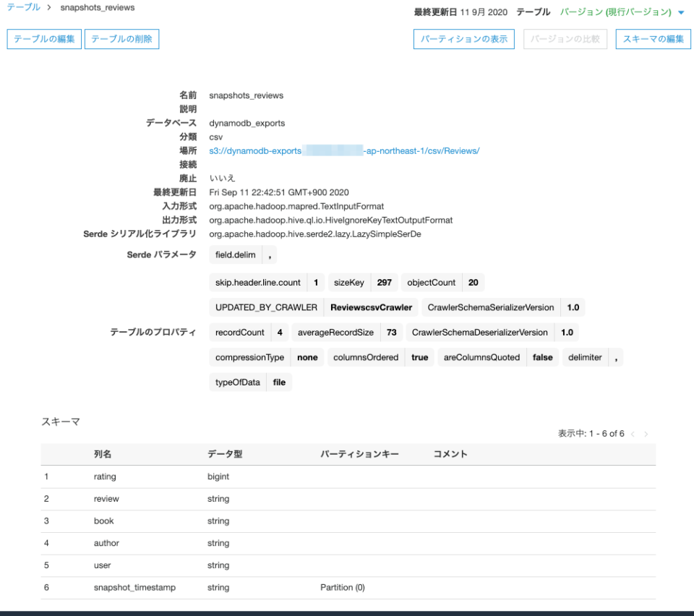Image resolution: width=694 pixels, height=616 pixels.
Task: Open パーティションの表示
Action: coord(466,39)
